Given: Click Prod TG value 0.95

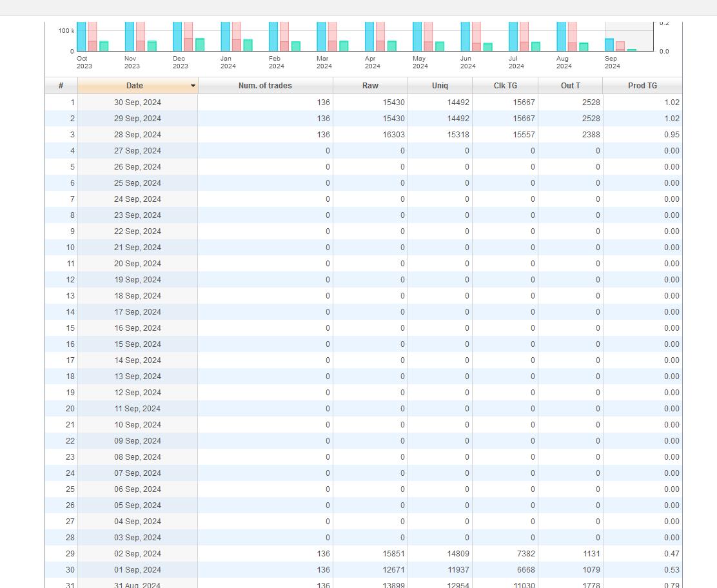Looking at the screenshot, I should (x=672, y=134).
